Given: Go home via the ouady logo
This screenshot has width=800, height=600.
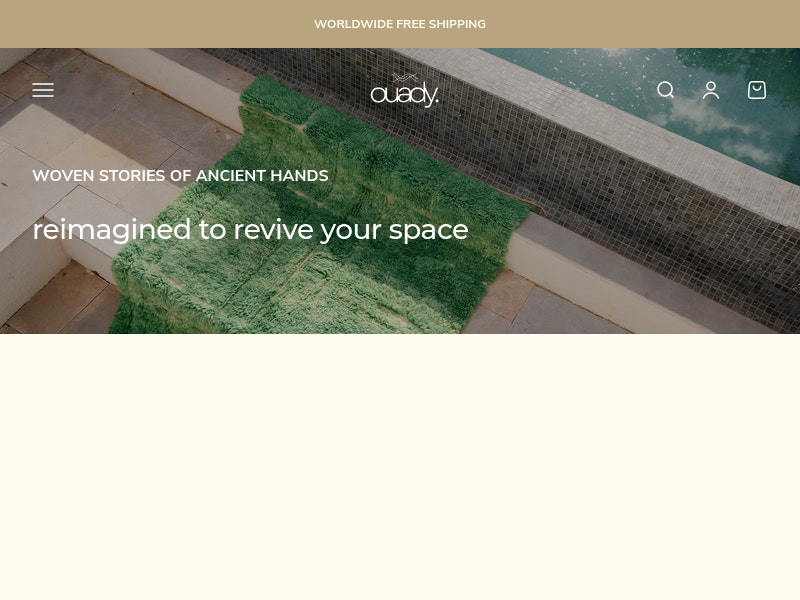Looking at the screenshot, I should 404,90.
